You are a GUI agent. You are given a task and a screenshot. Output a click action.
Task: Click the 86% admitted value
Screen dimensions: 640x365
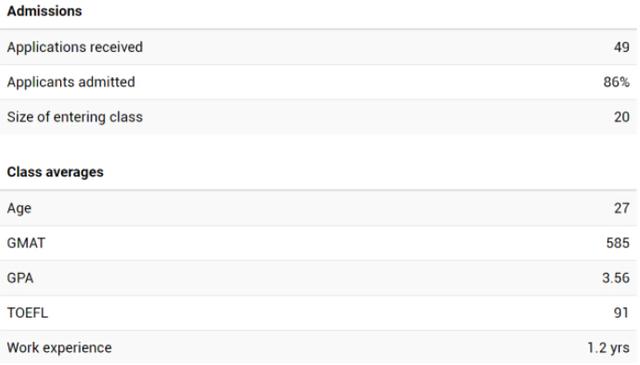[x=616, y=82]
